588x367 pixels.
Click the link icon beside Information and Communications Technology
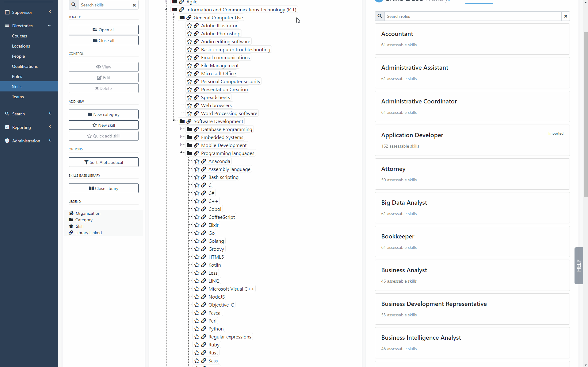click(x=182, y=10)
